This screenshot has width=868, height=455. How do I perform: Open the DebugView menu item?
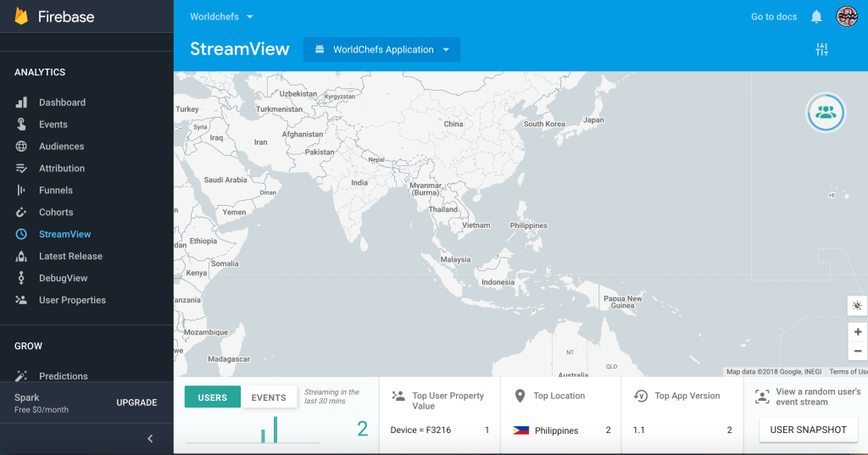point(64,278)
